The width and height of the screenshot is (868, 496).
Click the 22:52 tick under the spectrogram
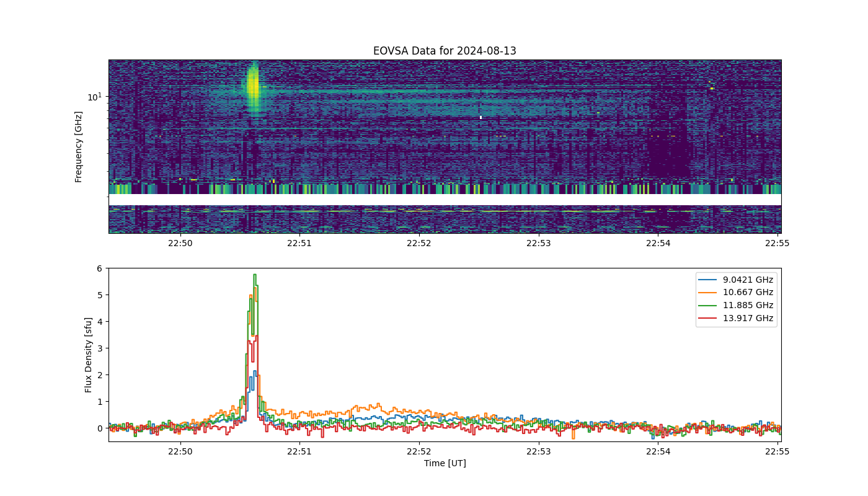tap(419, 244)
